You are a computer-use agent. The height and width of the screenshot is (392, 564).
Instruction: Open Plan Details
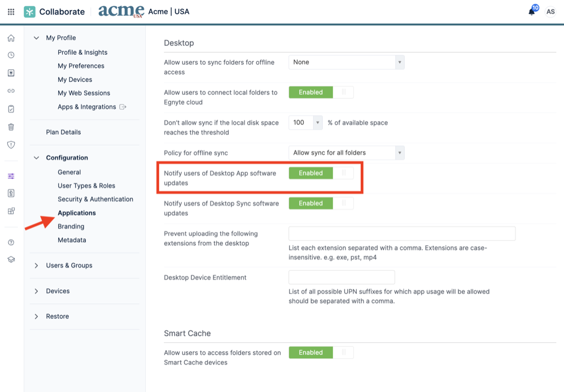coord(63,132)
